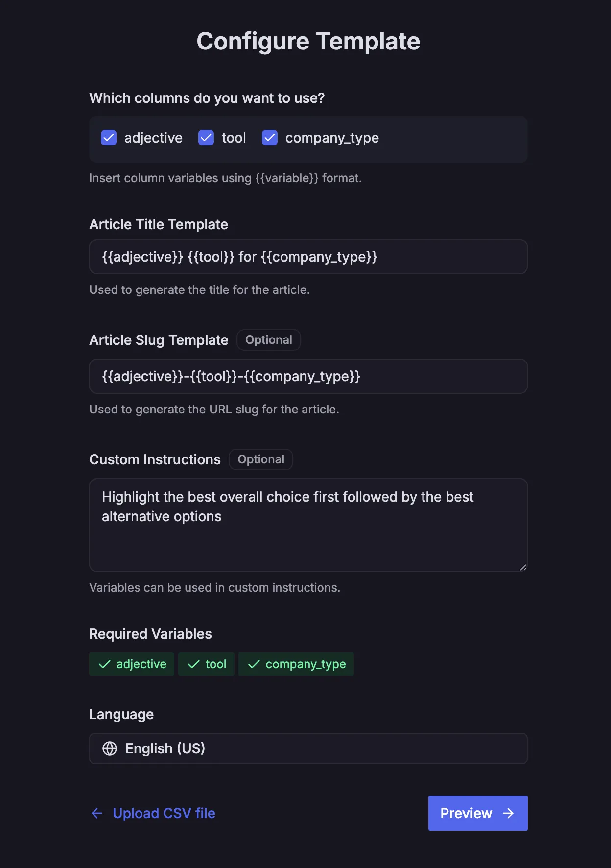
Task: Open the English (US) language dropdown
Action: [x=308, y=748]
